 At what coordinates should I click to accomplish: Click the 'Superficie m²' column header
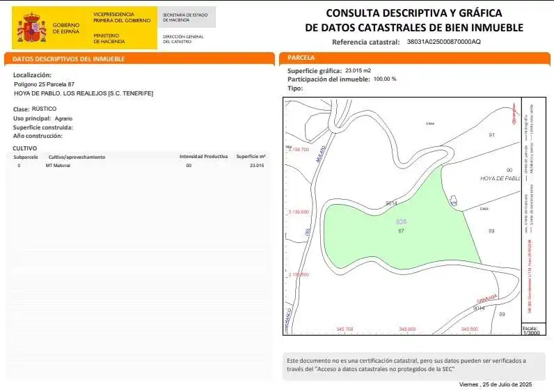click(251, 156)
